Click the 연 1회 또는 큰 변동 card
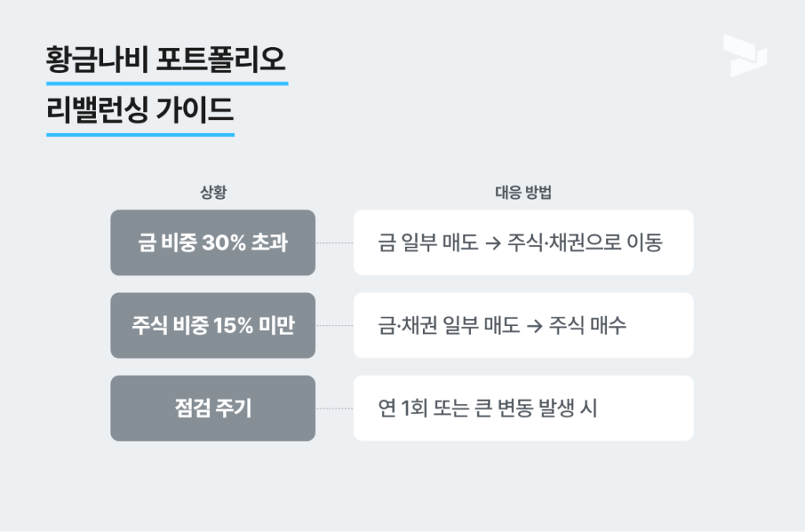 pos(523,408)
